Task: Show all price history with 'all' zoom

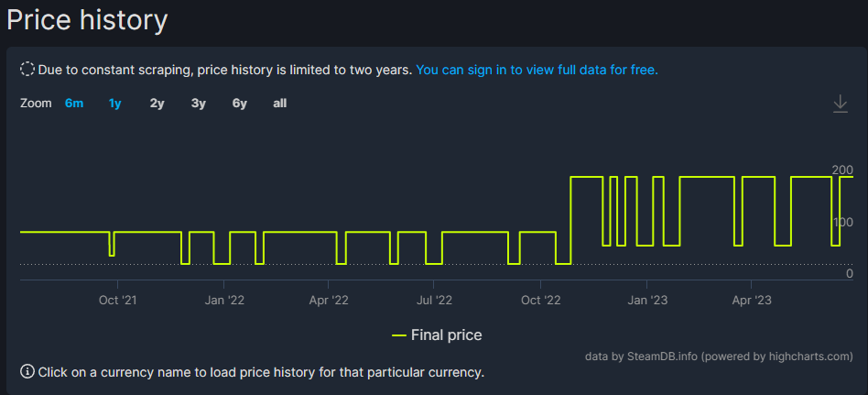Action: 280,104
